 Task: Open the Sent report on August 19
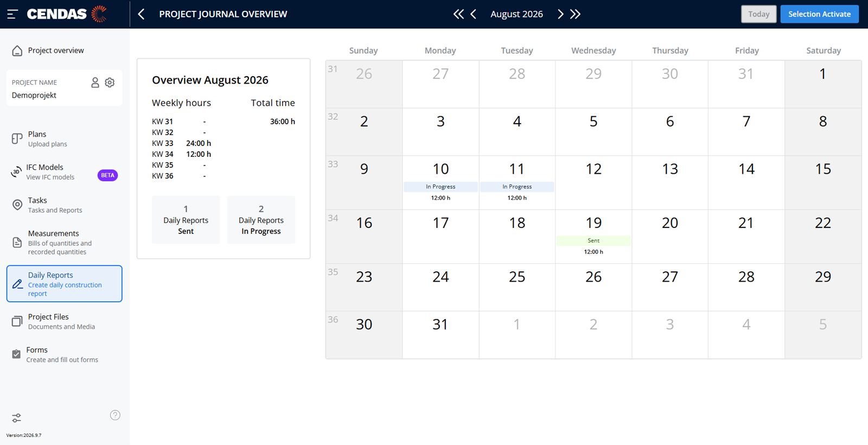click(x=593, y=240)
